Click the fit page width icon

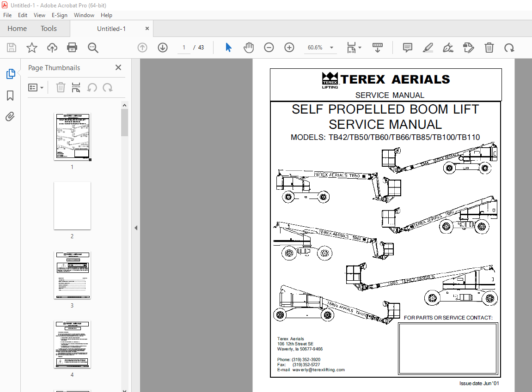(x=351, y=48)
